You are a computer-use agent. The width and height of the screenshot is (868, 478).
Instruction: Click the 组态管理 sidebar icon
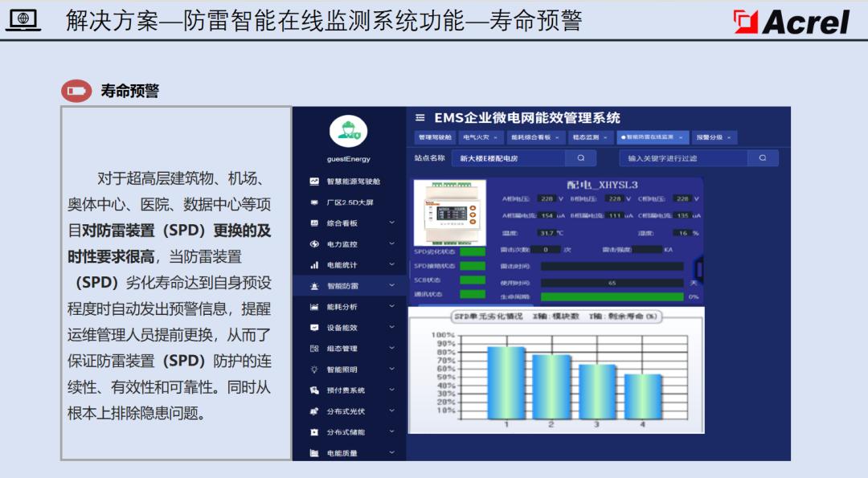(x=314, y=349)
